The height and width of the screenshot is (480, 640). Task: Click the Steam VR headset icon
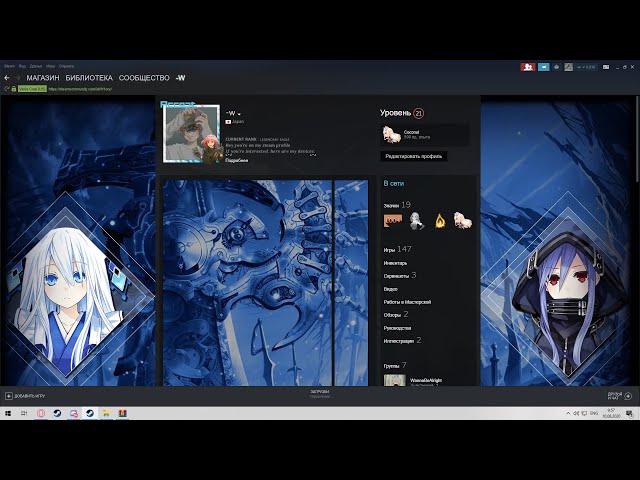(x=556, y=67)
